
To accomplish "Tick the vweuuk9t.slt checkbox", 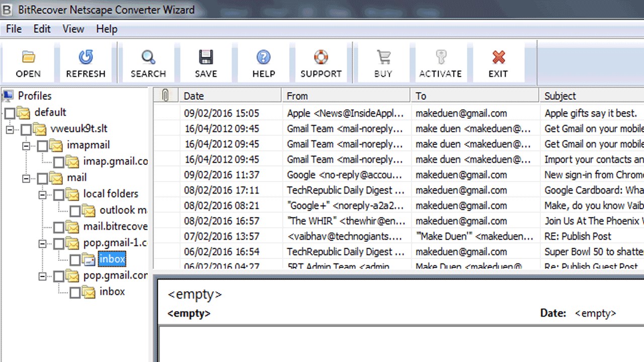I will point(26,129).
